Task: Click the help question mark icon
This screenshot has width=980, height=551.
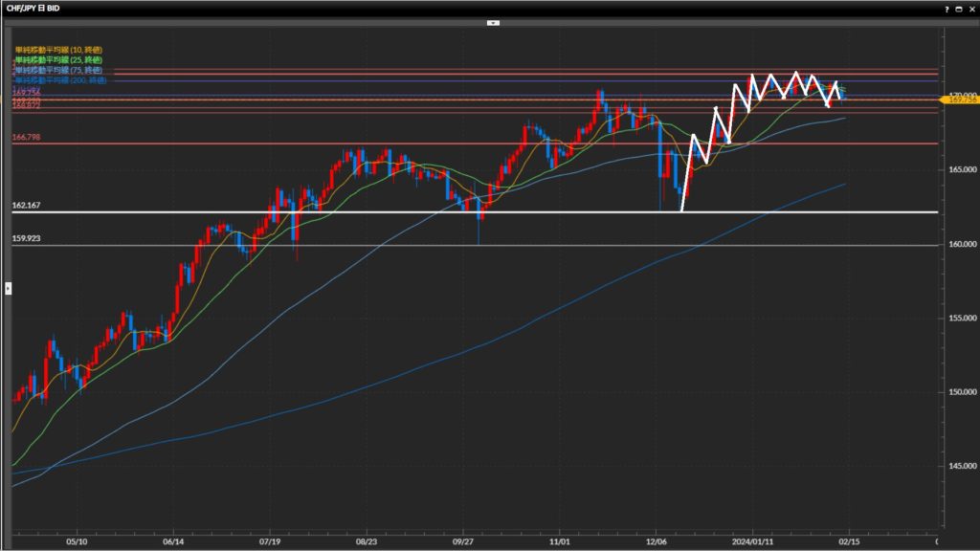Action: 947,8
